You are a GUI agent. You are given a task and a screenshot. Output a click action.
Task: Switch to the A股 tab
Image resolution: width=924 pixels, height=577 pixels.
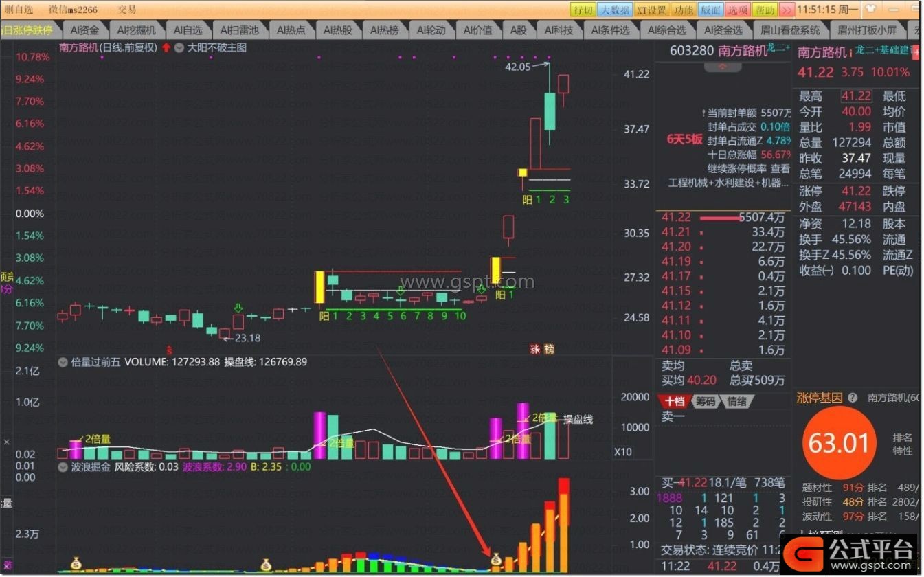pyautogui.click(x=518, y=30)
